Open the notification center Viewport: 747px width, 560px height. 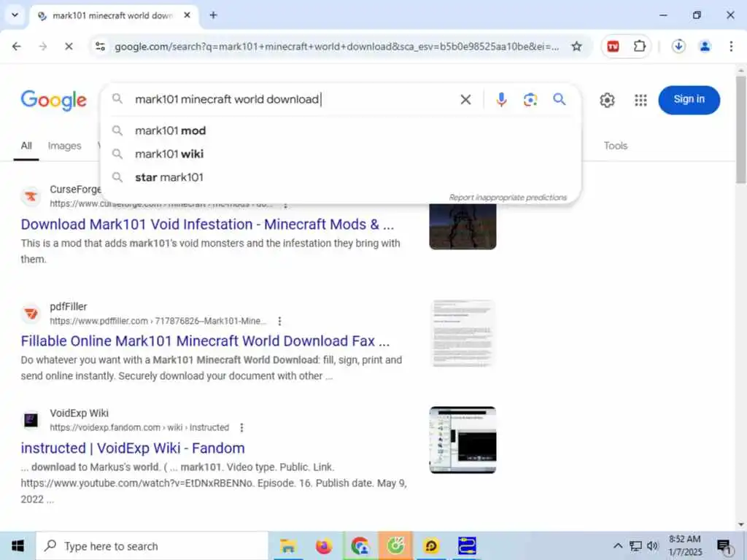724,545
